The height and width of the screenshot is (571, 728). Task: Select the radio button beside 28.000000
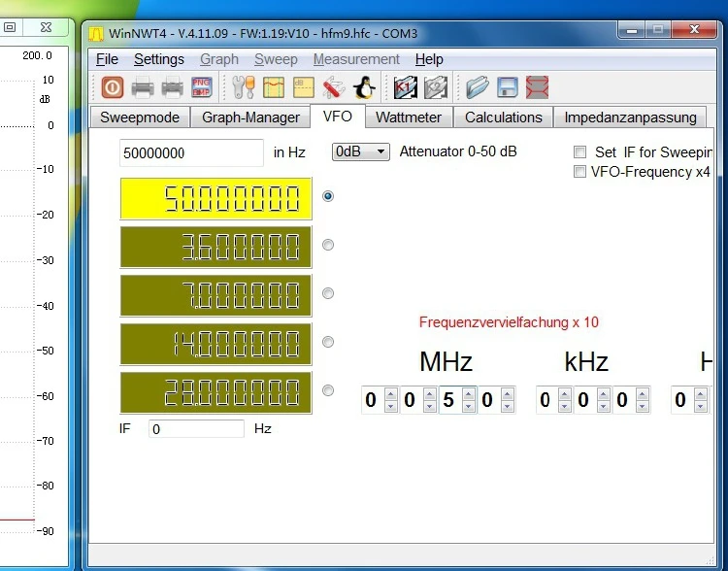[x=328, y=390]
